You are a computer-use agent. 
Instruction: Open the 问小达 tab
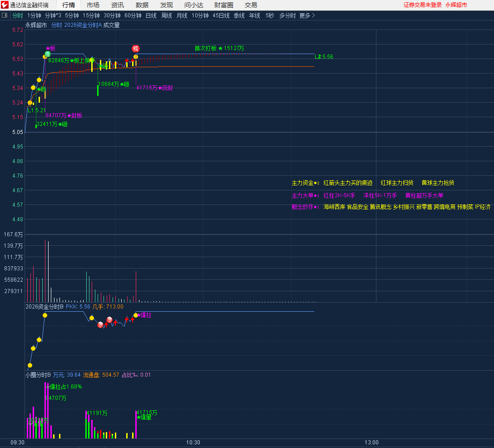(x=194, y=5)
